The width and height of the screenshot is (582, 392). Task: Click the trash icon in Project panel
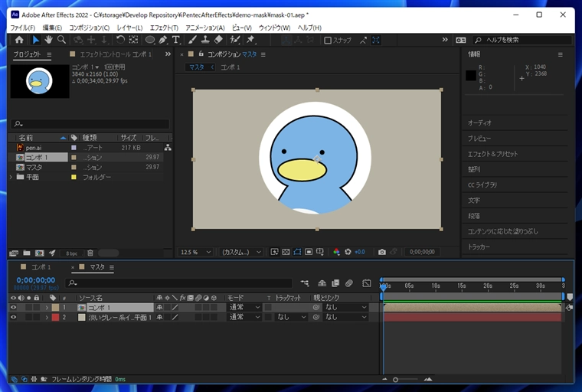[90, 253]
